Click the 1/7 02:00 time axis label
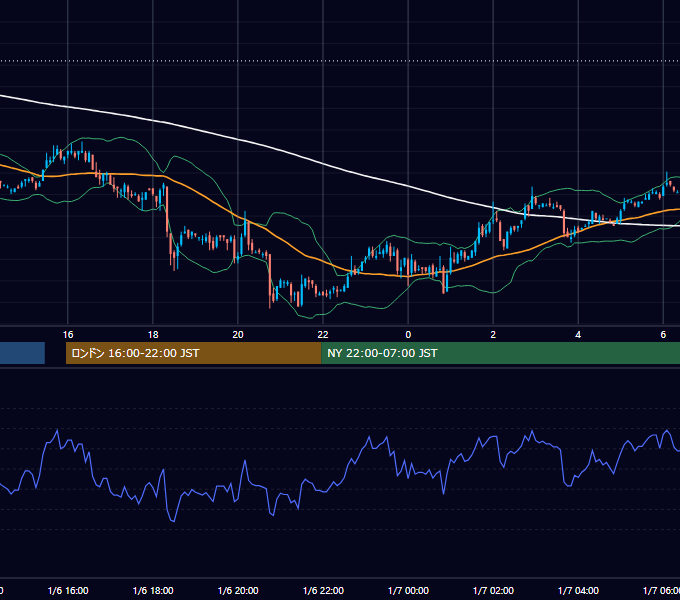The height and width of the screenshot is (600, 680). pyautogui.click(x=493, y=590)
